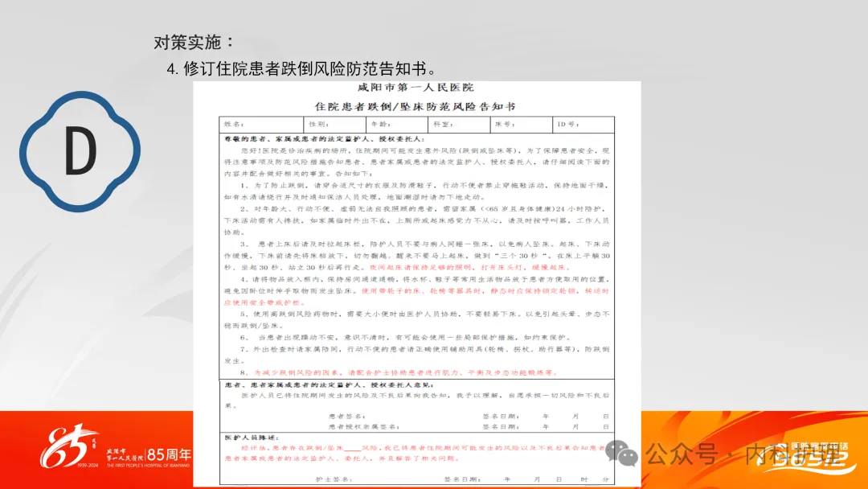Click the 科室 field in the form header

(459, 125)
